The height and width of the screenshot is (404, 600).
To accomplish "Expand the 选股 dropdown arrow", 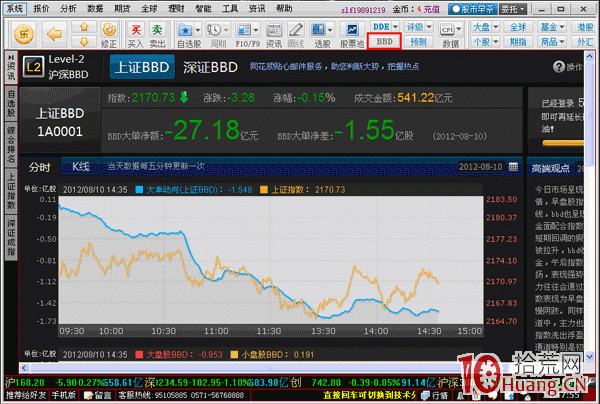I will tap(330, 29).
